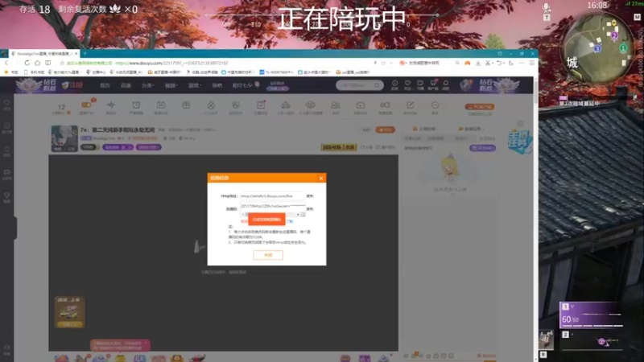Open the browser game controller icon
The width and height of the screenshot is (644, 362).
(x=468, y=64)
